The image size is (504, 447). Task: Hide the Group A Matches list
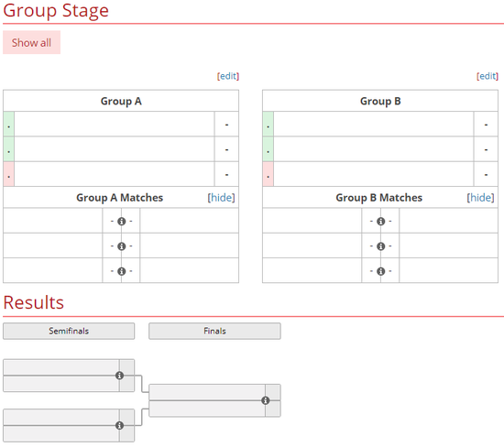pyautogui.click(x=221, y=197)
